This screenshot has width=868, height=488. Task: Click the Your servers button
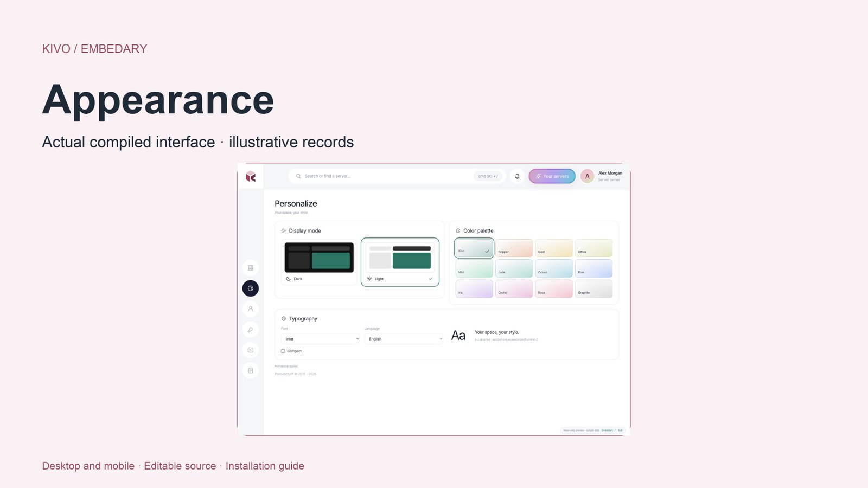(552, 176)
